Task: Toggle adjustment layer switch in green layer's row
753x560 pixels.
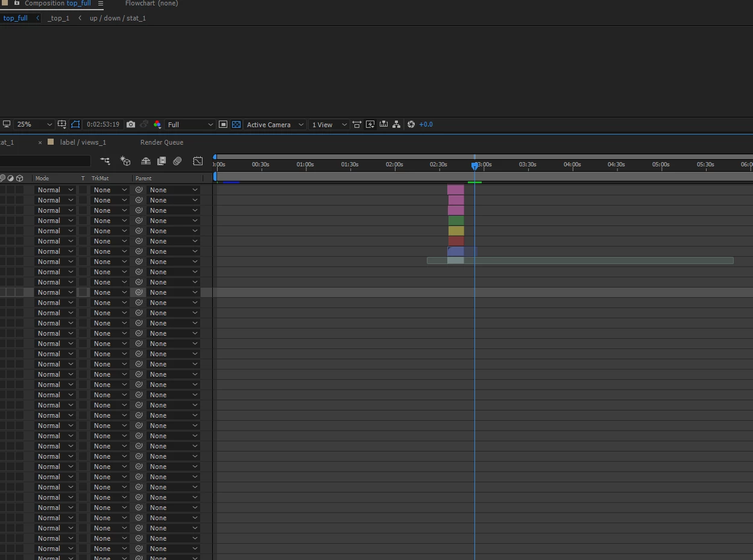Action: [11, 221]
